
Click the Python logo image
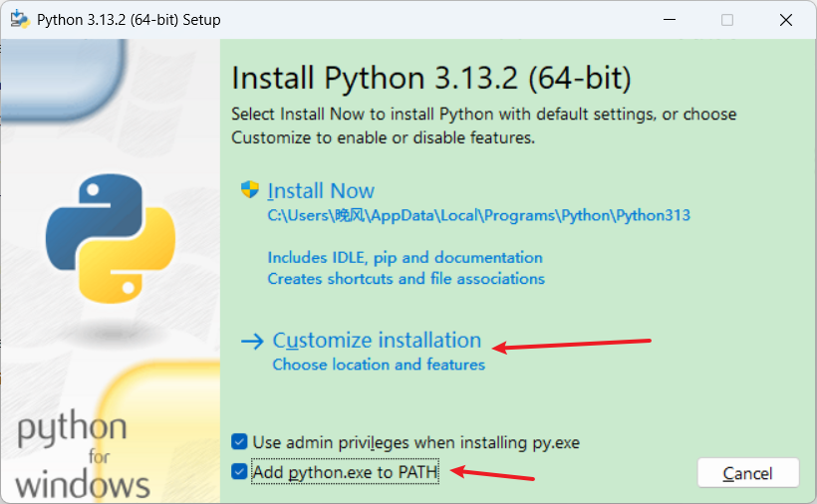coord(111,238)
